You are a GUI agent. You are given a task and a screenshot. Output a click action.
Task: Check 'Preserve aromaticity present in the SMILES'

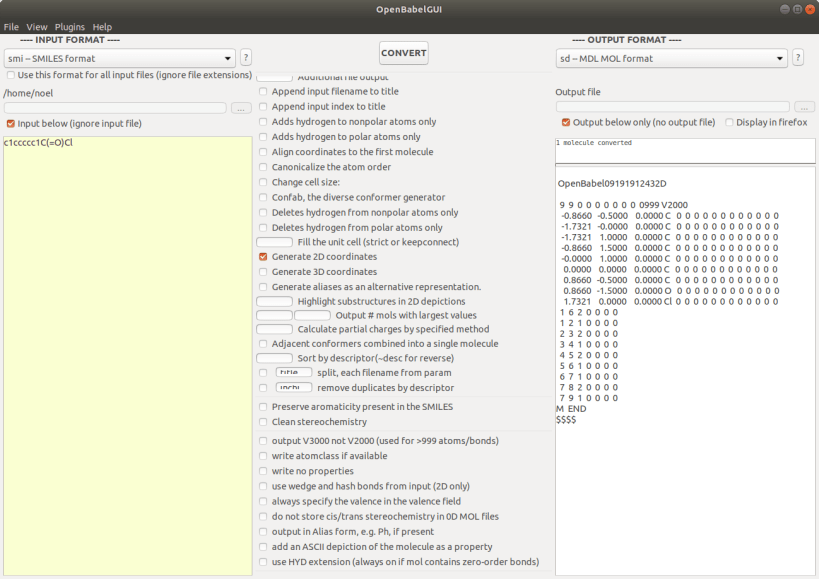(263, 407)
